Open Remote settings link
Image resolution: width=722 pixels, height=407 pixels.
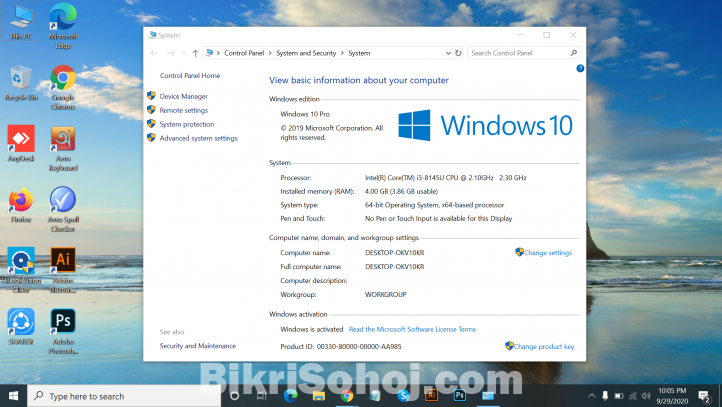[183, 110]
